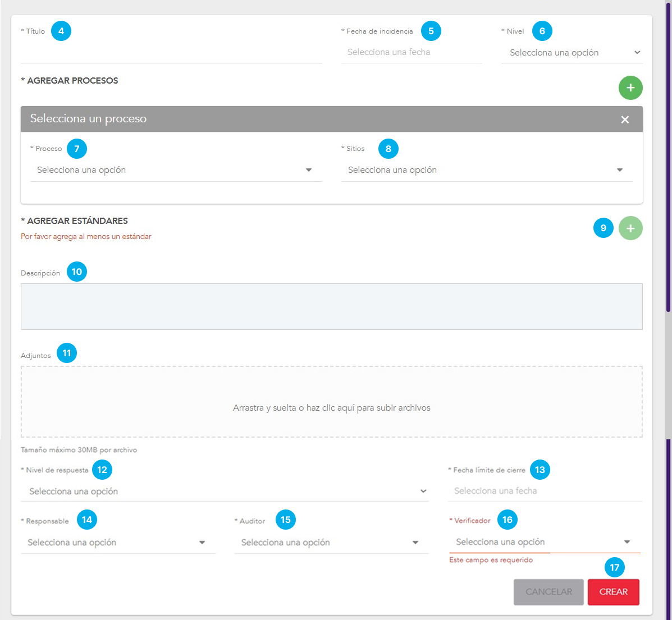Click the green add process plus button

[x=630, y=88]
